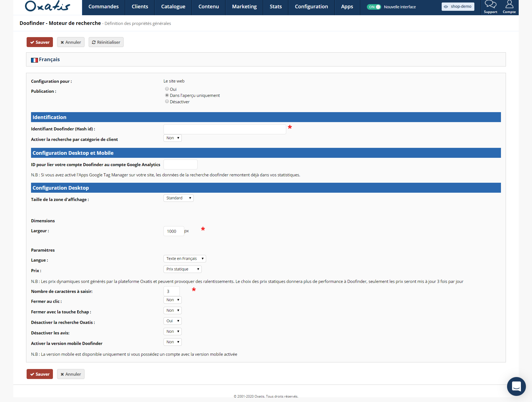Image resolution: width=532 pixels, height=402 pixels.
Task: Click the French flag icon
Action: coord(34,60)
